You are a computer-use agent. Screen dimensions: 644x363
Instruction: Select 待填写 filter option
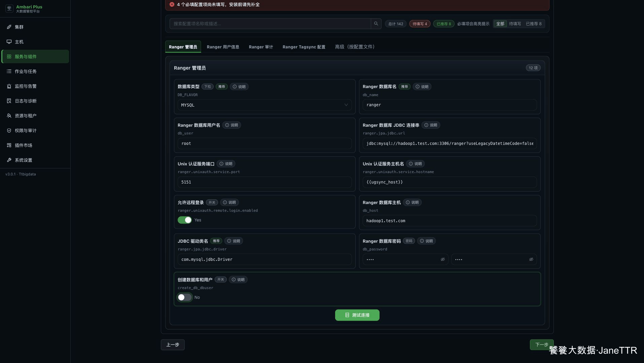[515, 24]
